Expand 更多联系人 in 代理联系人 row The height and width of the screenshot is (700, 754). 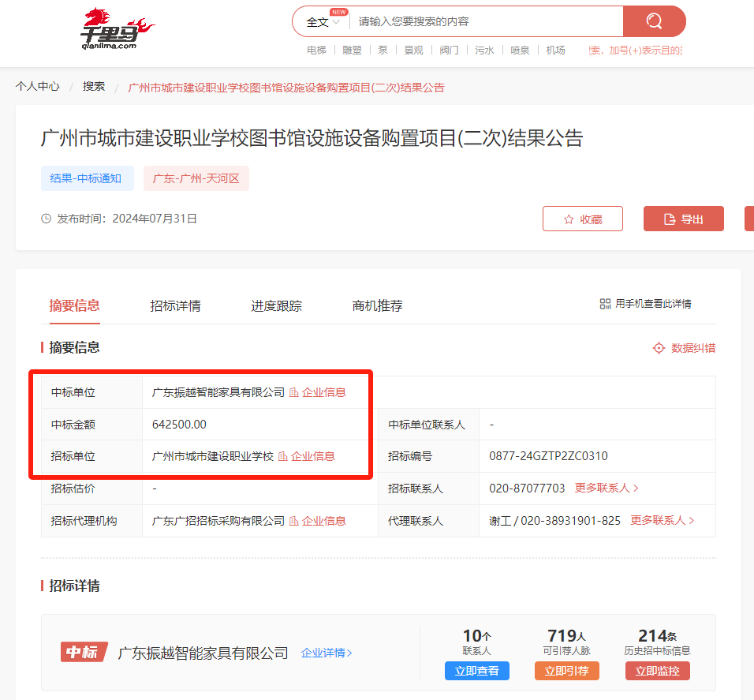coord(663,521)
